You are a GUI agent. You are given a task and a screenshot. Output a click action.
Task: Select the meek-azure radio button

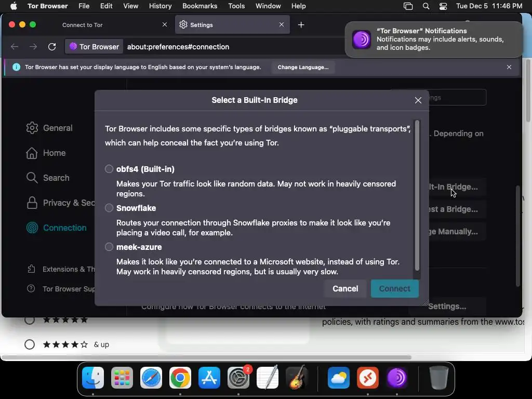pos(109,247)
